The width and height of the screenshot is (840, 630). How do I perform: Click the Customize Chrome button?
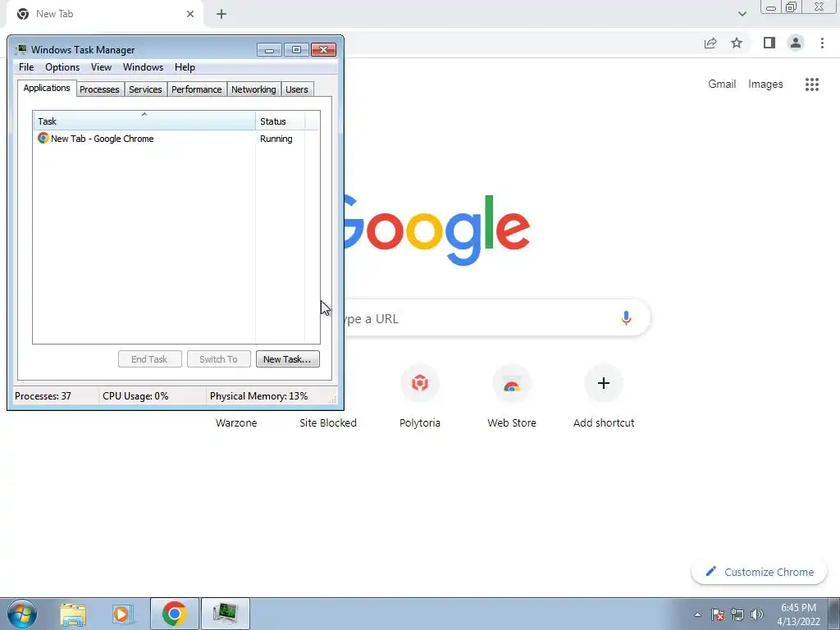click(x=759, y=572)
